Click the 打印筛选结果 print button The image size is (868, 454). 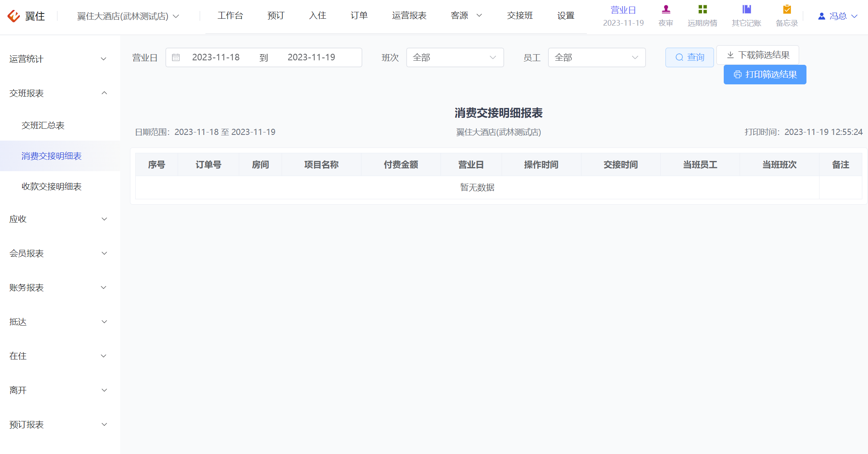pyautogui.click(x=765, y=75)
